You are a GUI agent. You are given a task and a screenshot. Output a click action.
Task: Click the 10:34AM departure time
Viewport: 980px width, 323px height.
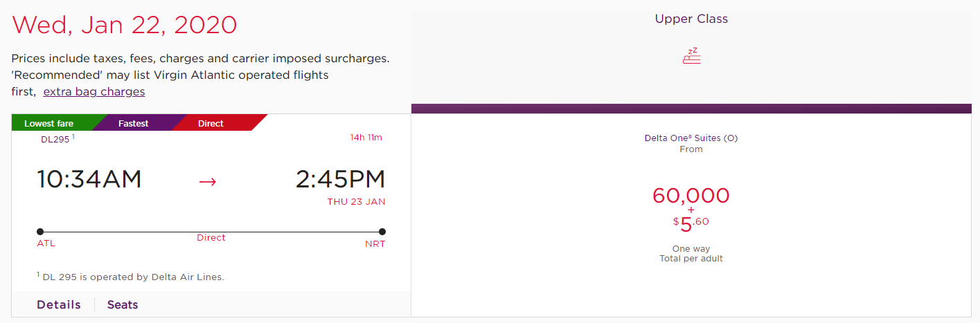pos(89,179)
